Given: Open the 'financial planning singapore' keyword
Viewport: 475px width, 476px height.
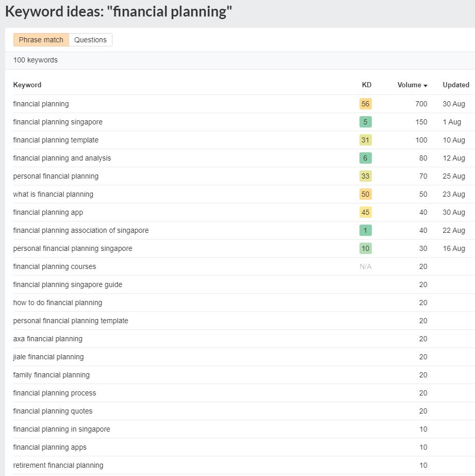Looking at the screenshot, I should coord(58,122).
